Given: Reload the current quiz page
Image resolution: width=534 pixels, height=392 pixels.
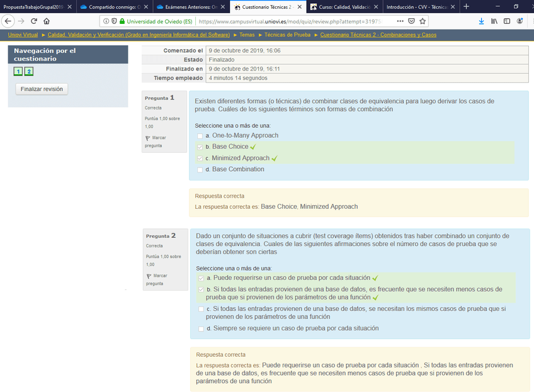Looking at the screenshot, I should pos(34,21).
